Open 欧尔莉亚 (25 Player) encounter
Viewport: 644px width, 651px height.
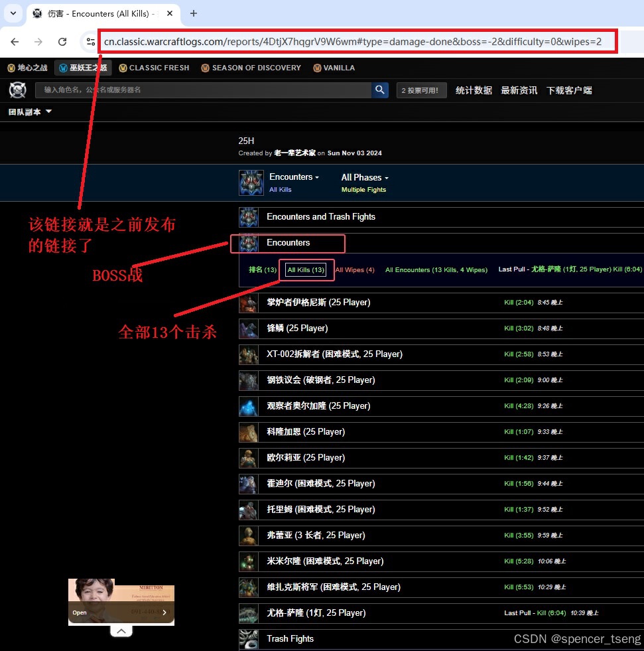(441, 458)
